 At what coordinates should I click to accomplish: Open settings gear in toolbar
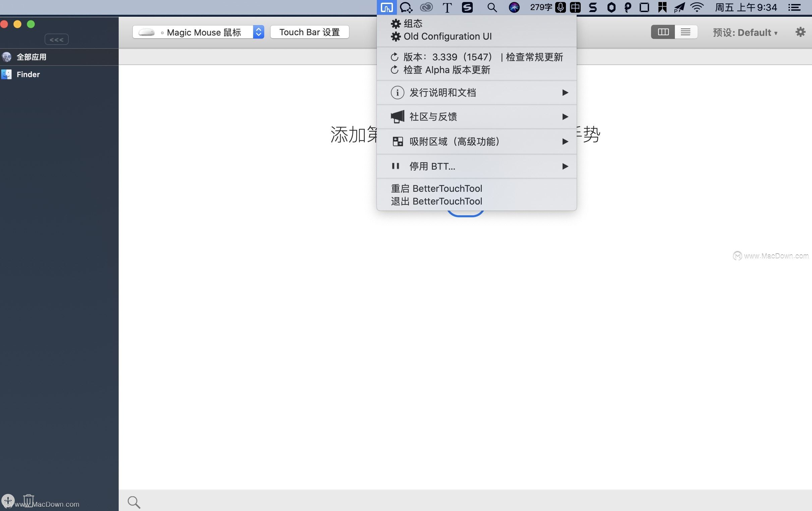coord(800,32)
